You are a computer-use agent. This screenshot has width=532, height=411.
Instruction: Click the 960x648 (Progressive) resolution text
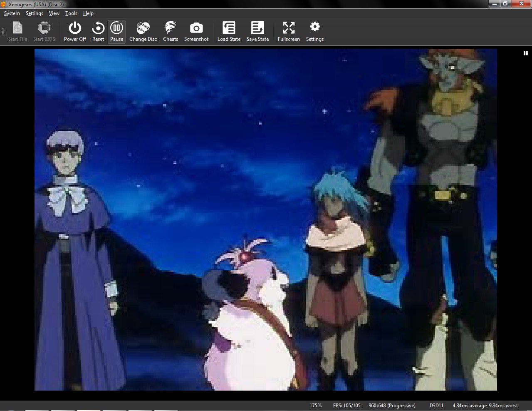point(392,406)
